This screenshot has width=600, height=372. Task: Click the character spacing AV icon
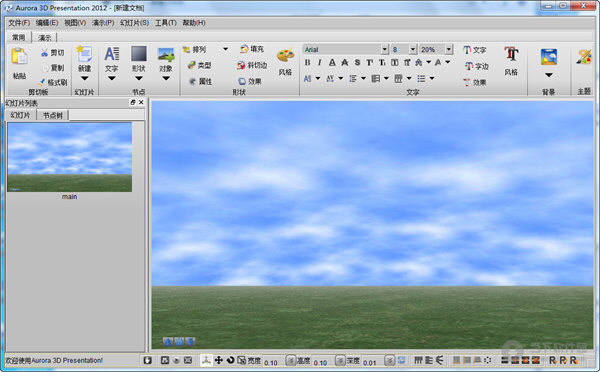pos(330,78)
